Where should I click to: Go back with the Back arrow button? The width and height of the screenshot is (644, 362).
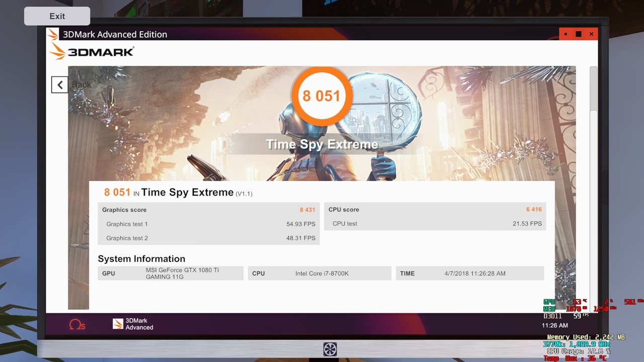[x=60, y=84]
